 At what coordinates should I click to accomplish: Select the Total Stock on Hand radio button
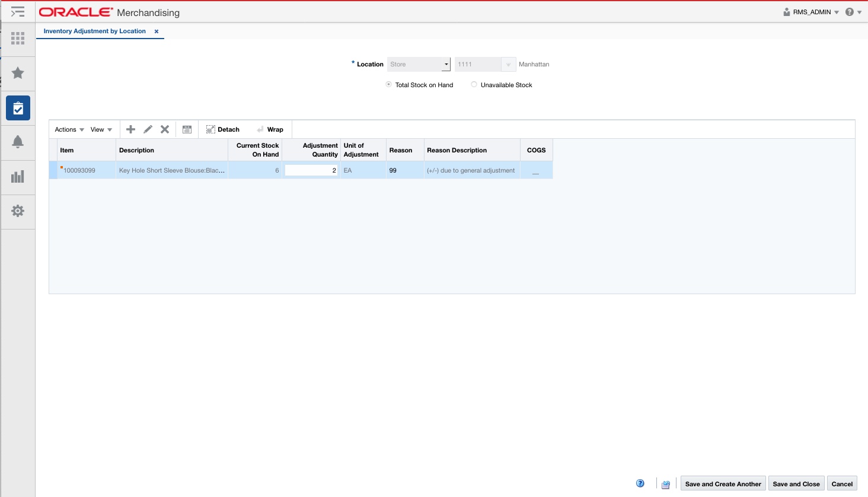388,84
